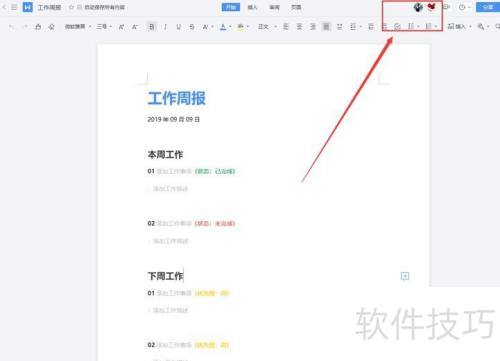Align text to the right
The width and height of the screenshot is (500, 361).
point(313,27)
